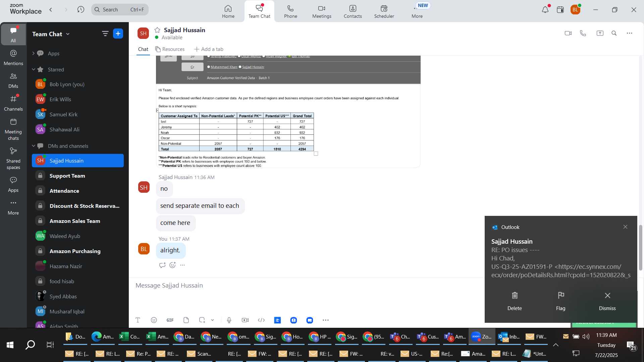Open Support Team channel
Image resolution: width=644 pixels, height=362 pixels.
coord(78,176)
